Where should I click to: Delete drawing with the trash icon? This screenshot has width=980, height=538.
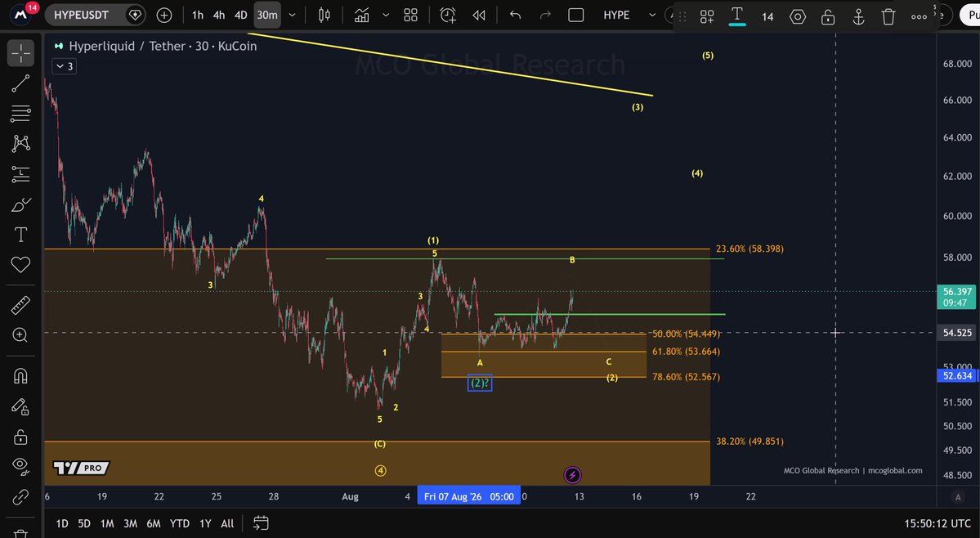(888, 17)
